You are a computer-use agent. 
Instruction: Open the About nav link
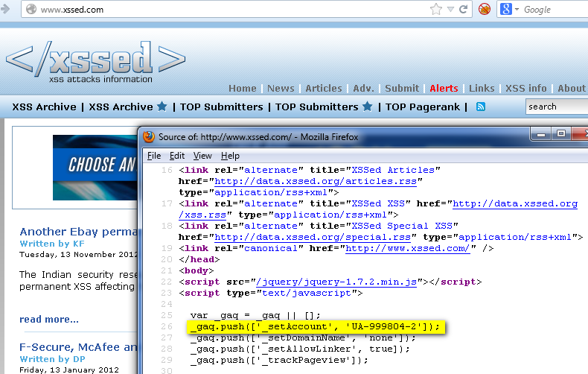571,88
